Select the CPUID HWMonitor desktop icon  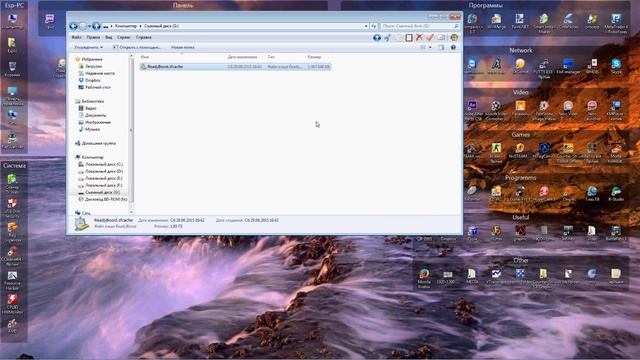coord(12,304)
